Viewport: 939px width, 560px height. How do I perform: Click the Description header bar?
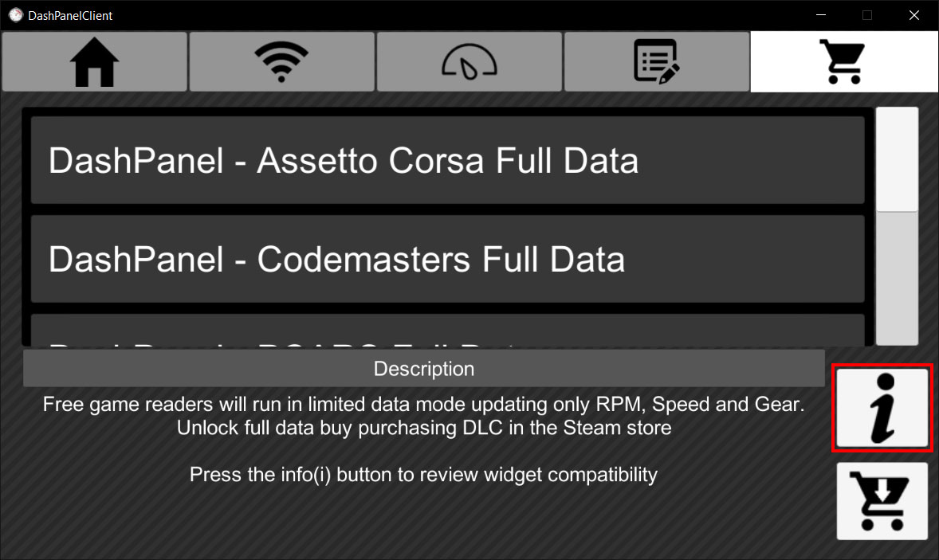[x=424, y=369]
